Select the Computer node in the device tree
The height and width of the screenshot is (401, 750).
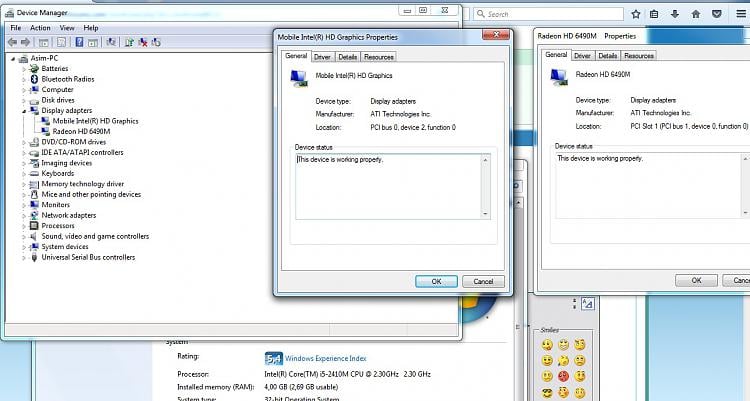(57, 89)
